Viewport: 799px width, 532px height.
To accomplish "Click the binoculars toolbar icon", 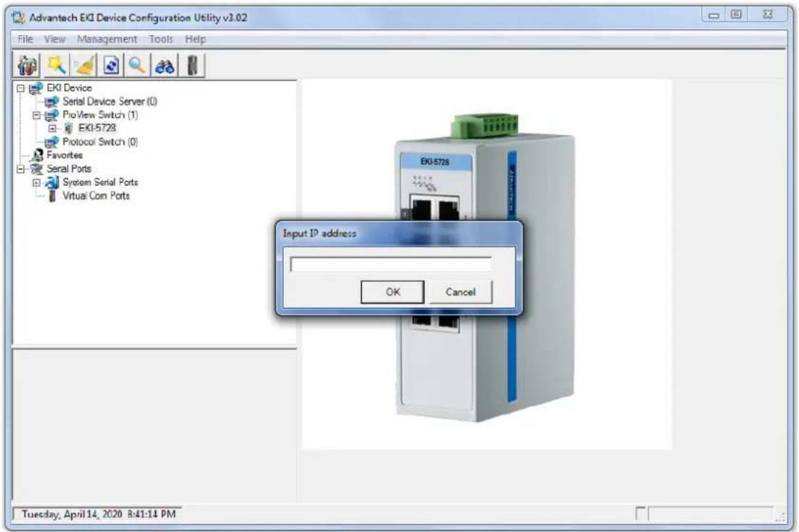I will pyautogui.click(x=164, y=66).
